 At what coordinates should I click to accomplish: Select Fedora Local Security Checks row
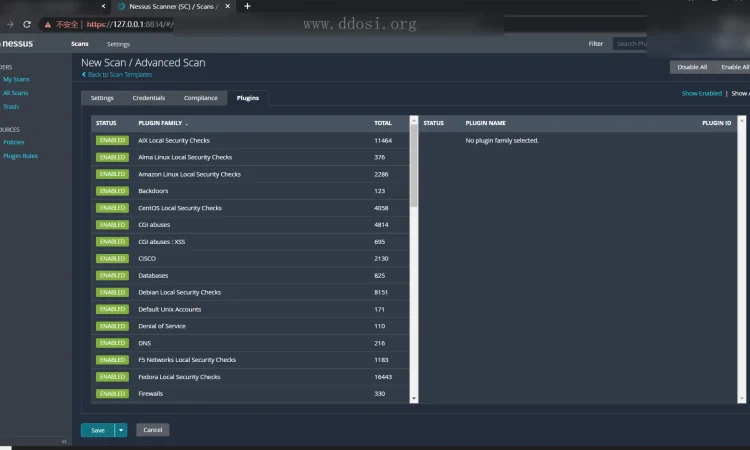tap(250, 377)
